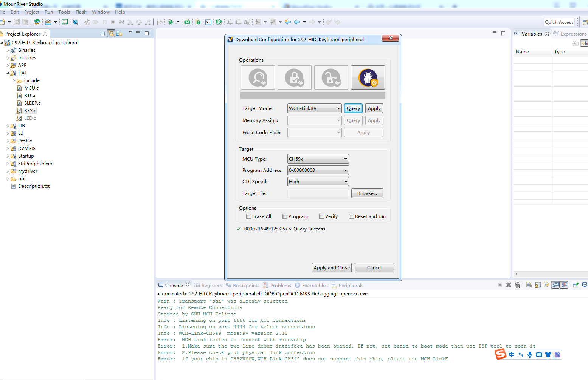Click the toolbox icon in IME bar

(x=557, y=354)
